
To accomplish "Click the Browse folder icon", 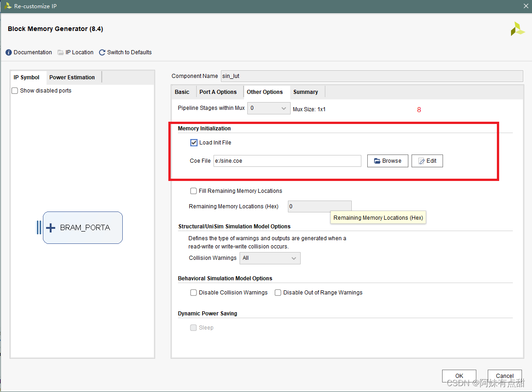I will tap(377, 161).
